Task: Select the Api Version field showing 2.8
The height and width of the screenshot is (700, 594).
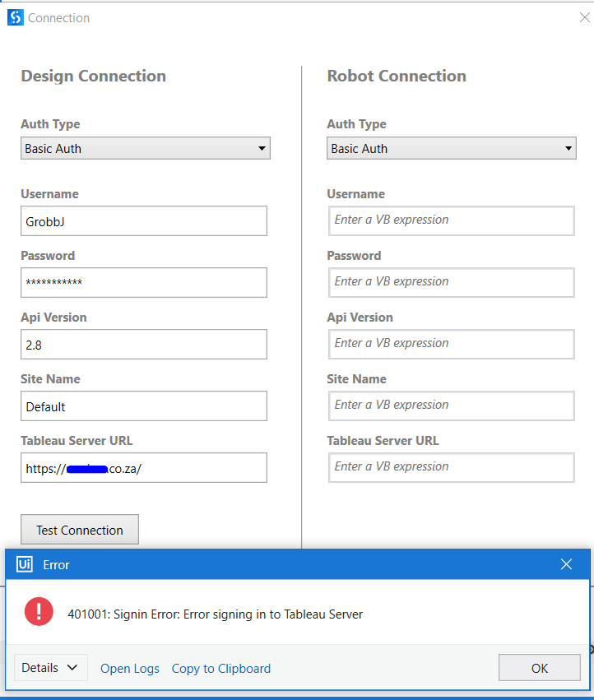Action: pyautogui.click(x=143, y=344)
